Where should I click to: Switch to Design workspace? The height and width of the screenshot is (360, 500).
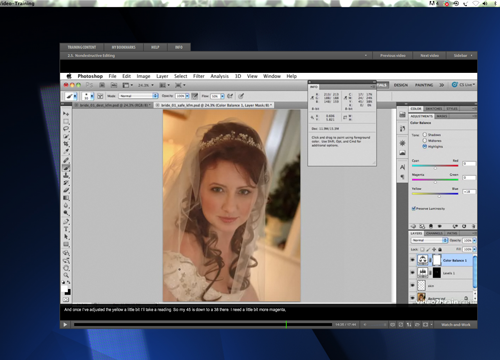(401, 85)
